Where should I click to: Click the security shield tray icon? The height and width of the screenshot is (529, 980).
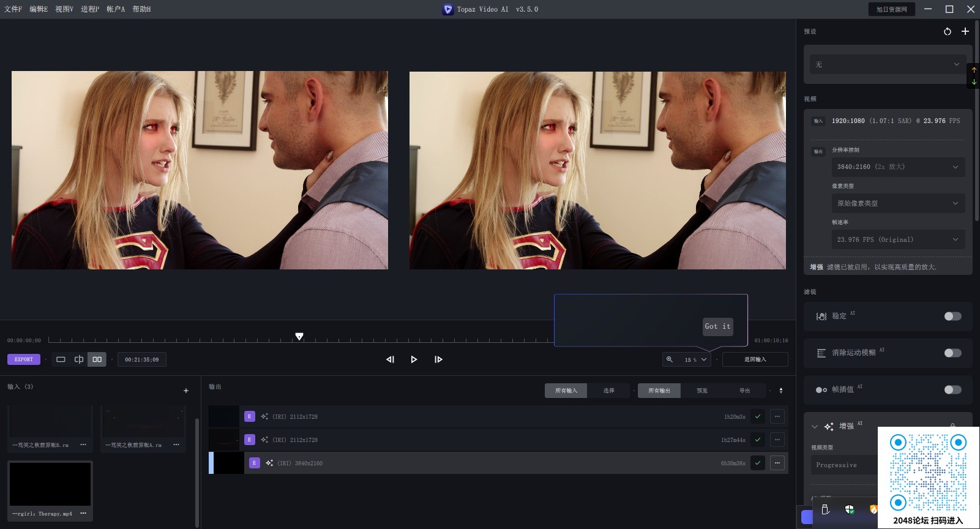(x=850, y=509)
